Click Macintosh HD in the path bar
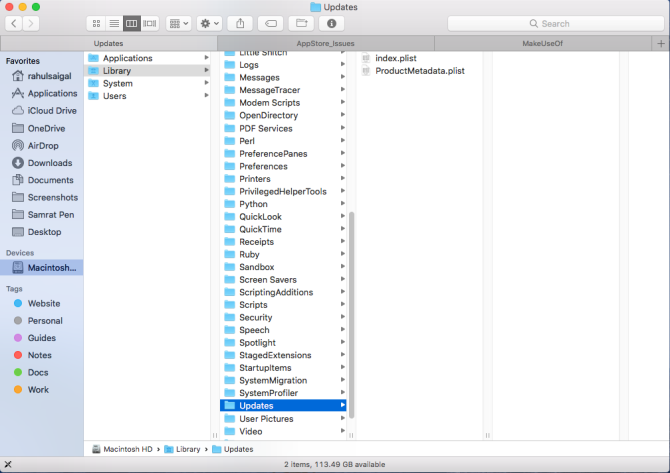Viewport: 670px width, 473px height. (x=122, y=449)
